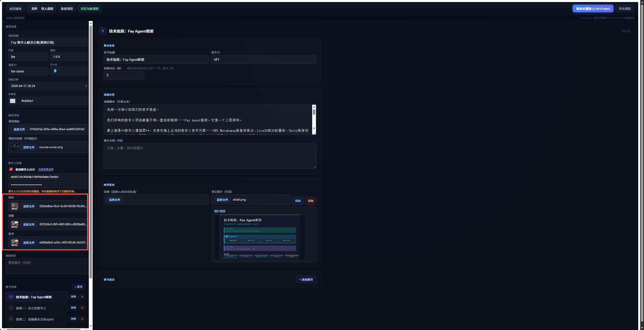Click the 清除 button for slide image

(310, 201)
